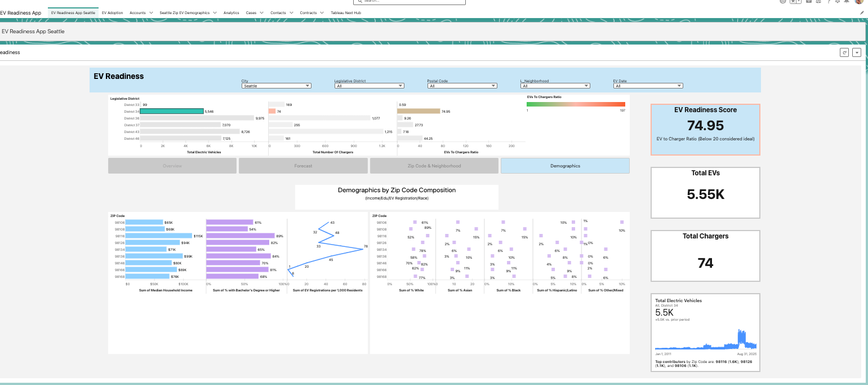The height and width of the screenshot is (385, 868).
Task: Open the Seattle Zip EV Demographics tab
Action: coord(184,12)
